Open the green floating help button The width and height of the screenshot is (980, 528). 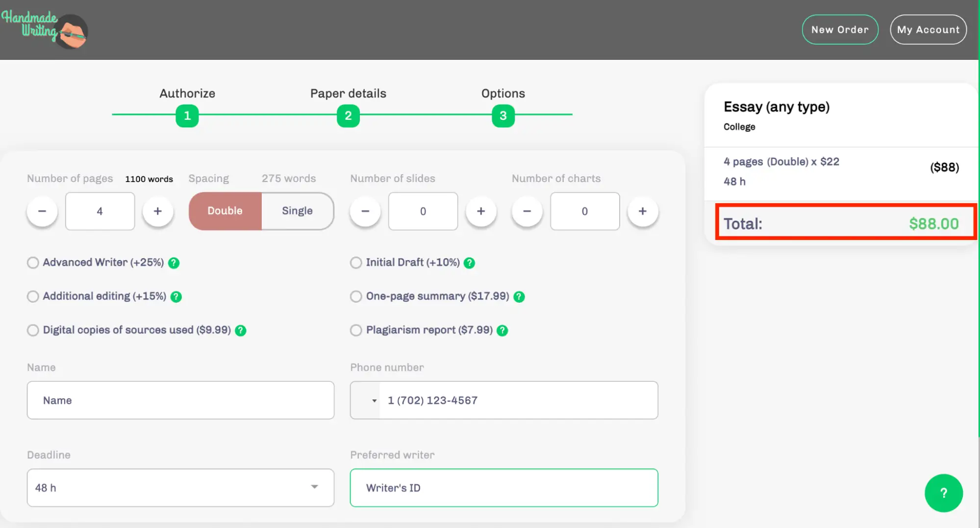point(943,493)
